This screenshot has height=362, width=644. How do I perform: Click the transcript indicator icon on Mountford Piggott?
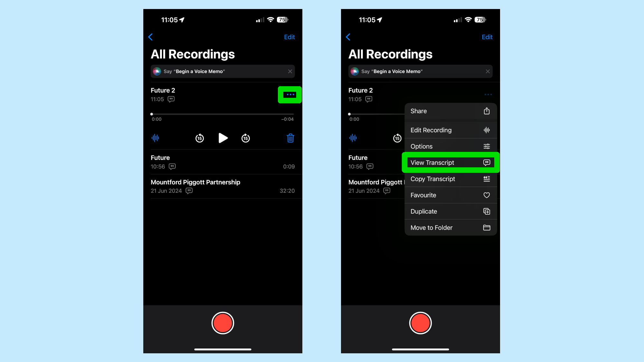tap(189, 190)
